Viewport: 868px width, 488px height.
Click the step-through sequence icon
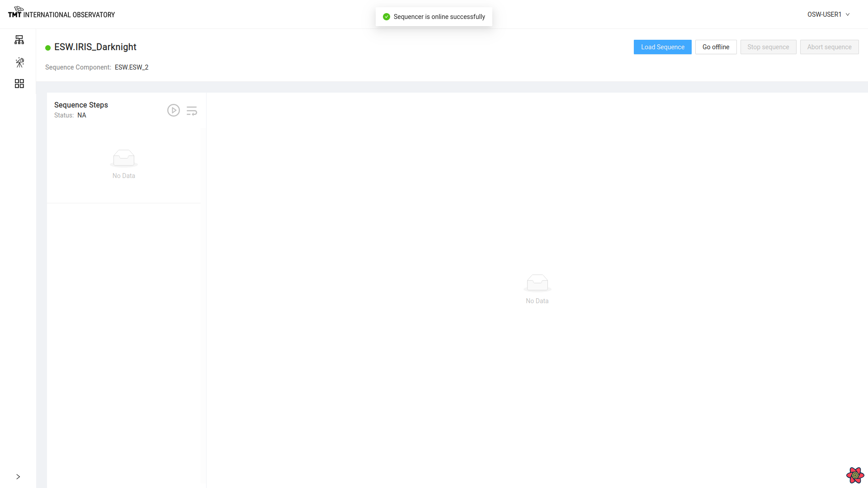192,111
